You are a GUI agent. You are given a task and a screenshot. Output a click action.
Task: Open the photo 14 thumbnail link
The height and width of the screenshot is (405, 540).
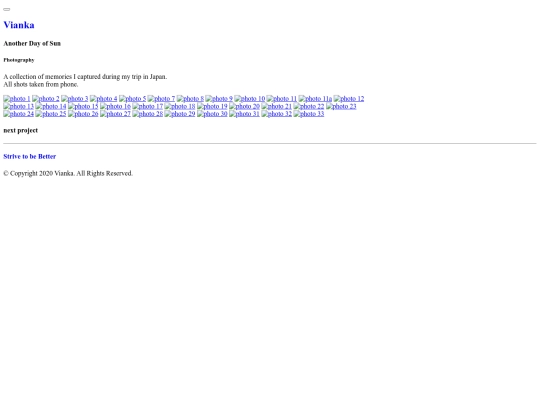[51, 106]
